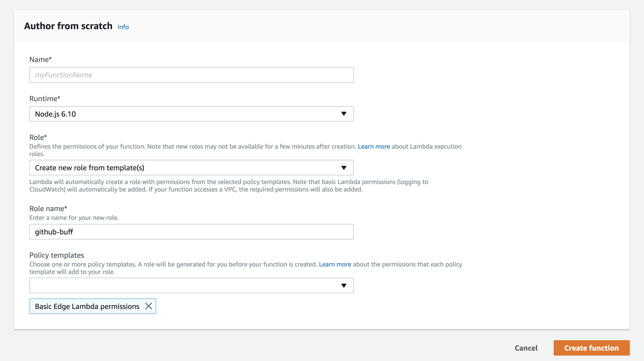Select the Basic Edge Lambda permissions chip
This screenshot has height=361, width=644.
(87, 306)
